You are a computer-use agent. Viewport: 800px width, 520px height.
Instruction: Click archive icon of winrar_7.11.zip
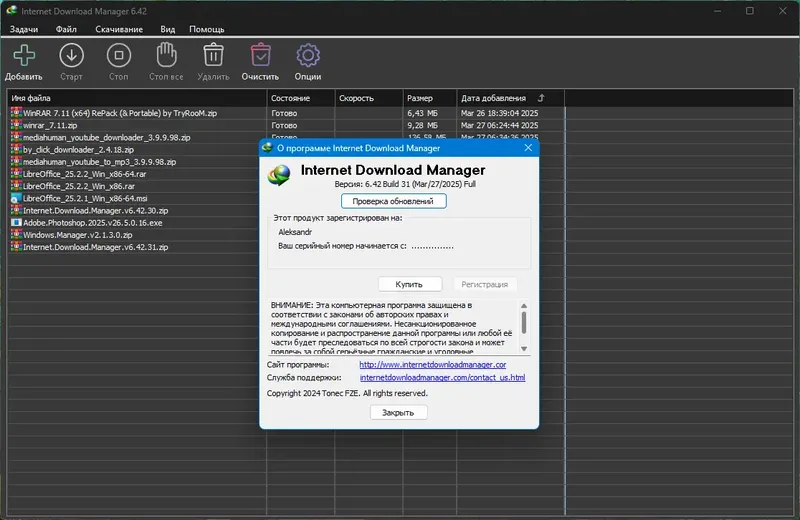[x=16, y=125]
